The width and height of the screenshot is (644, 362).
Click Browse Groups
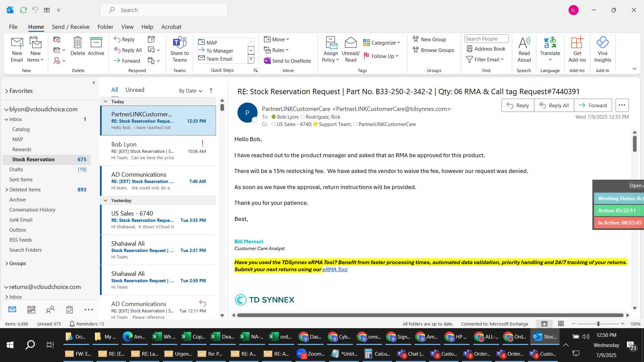coord(433,50)
